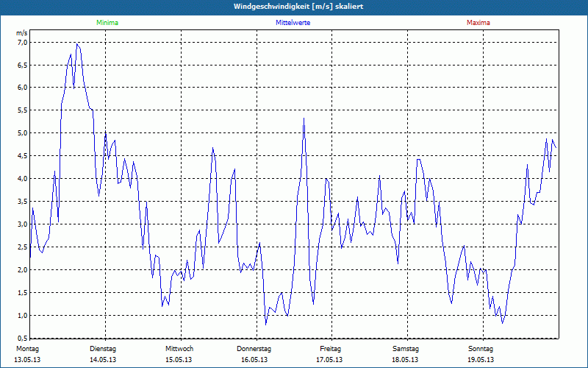Click the red Maxima legend label
Image resolution: width=588 pixels, height=368 pixels.
click(x=478, y=23)
